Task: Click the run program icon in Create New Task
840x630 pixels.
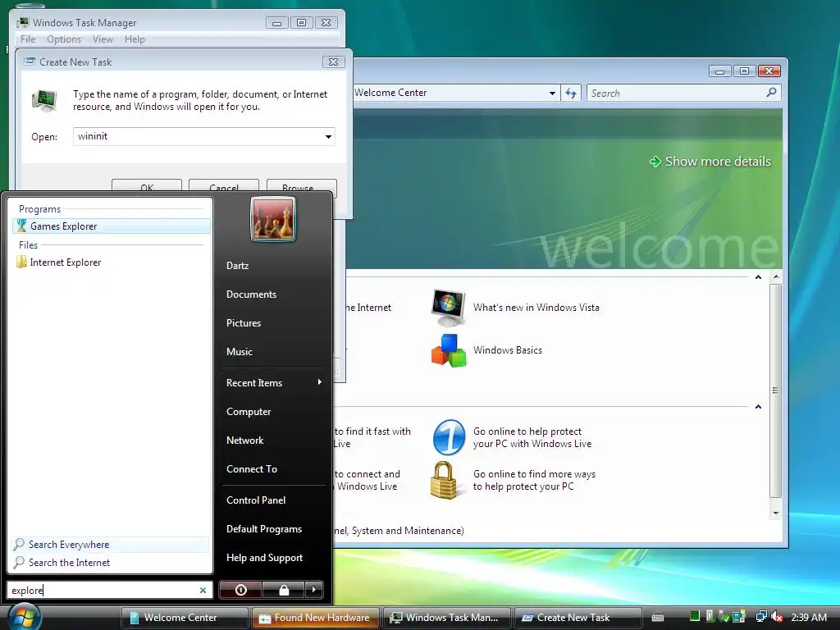Action: [44, 100]
